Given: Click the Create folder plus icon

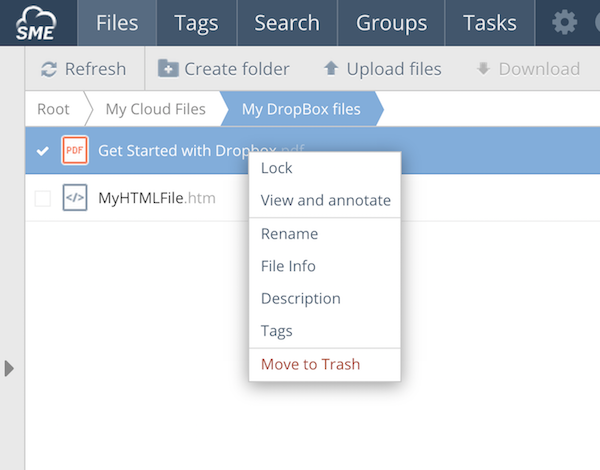Looking at the screenshot, I should coord(168,69).
